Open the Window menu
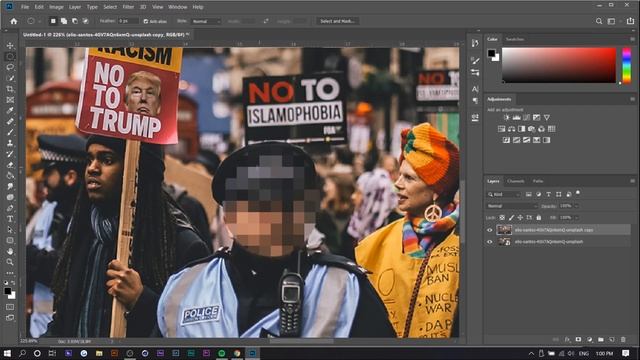Viewport: 640px width, 360px height. click(x=178, y=7)
